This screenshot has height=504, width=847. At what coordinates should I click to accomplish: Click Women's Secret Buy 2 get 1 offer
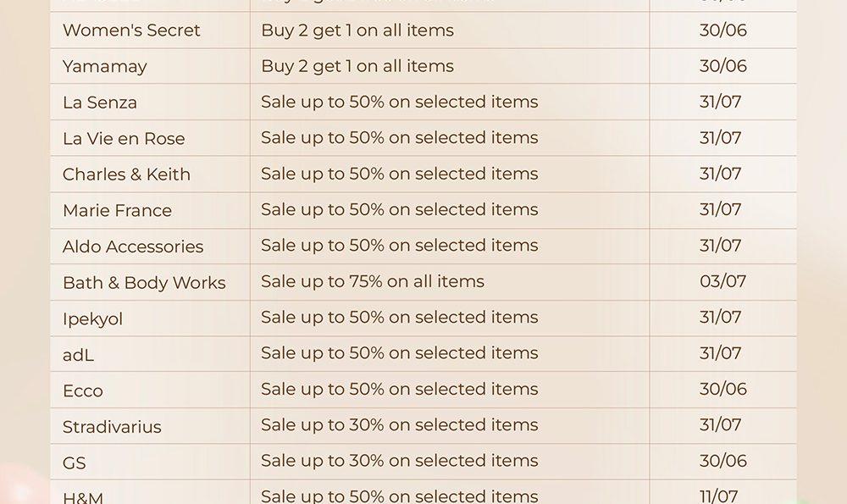[357, 30]
